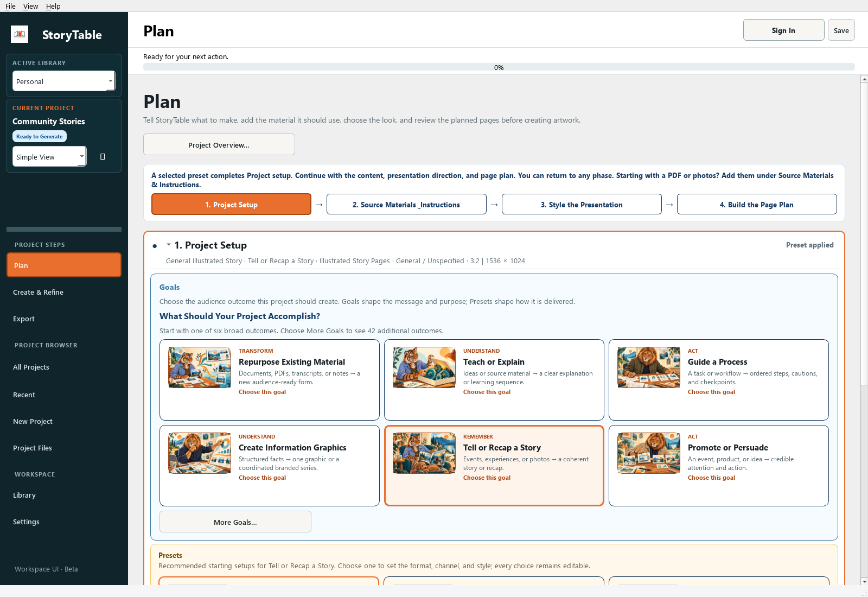Open Project Files
Image resolution: width=868 pixels, height=597 pixels.
coord(64,448)
